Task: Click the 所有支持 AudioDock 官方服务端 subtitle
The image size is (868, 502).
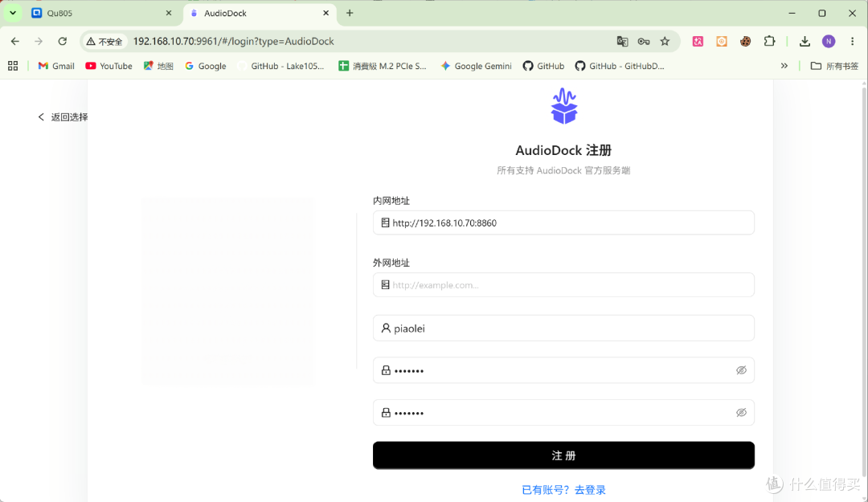Action: (x=563, y=170)
